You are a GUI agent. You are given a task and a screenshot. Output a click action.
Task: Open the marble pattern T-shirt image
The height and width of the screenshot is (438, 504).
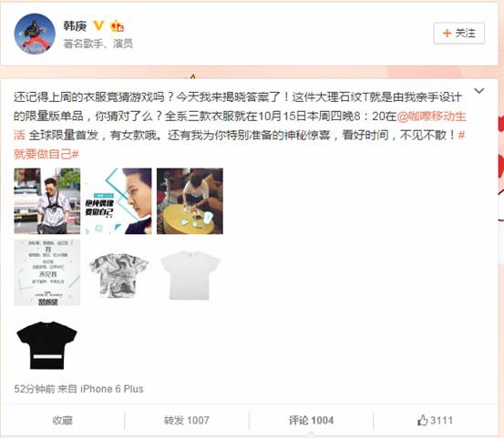(118, 272)
